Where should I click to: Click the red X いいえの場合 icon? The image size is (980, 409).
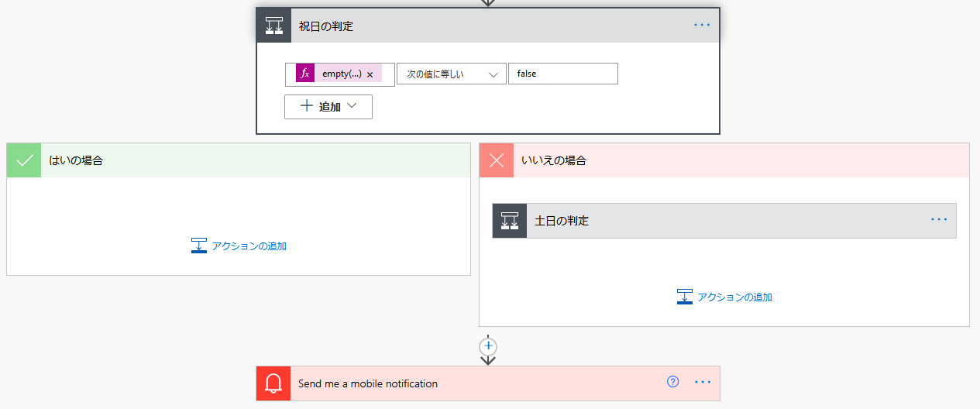click(497, 160)
